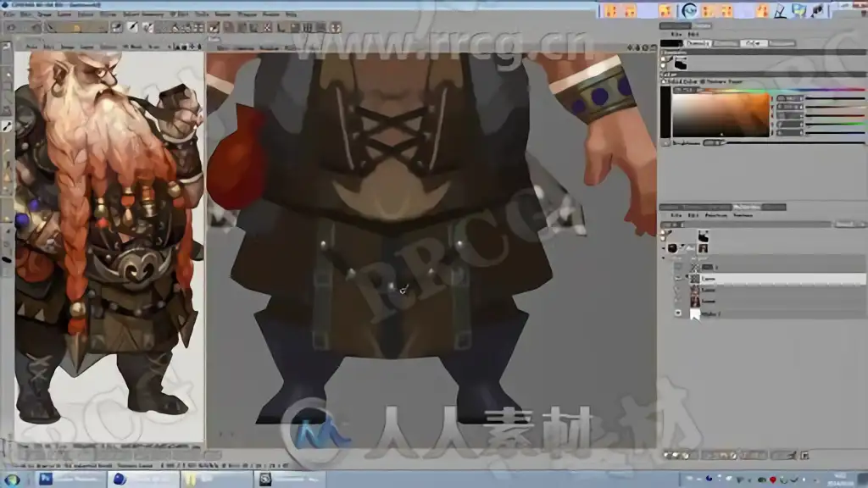868x488 pixels.
Task: Toggle visibility eye of the bottom background layer
Action: [678, 313]
